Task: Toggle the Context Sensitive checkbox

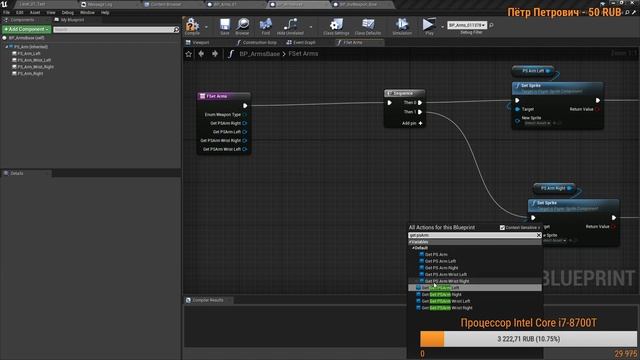Action: (502, 228)
